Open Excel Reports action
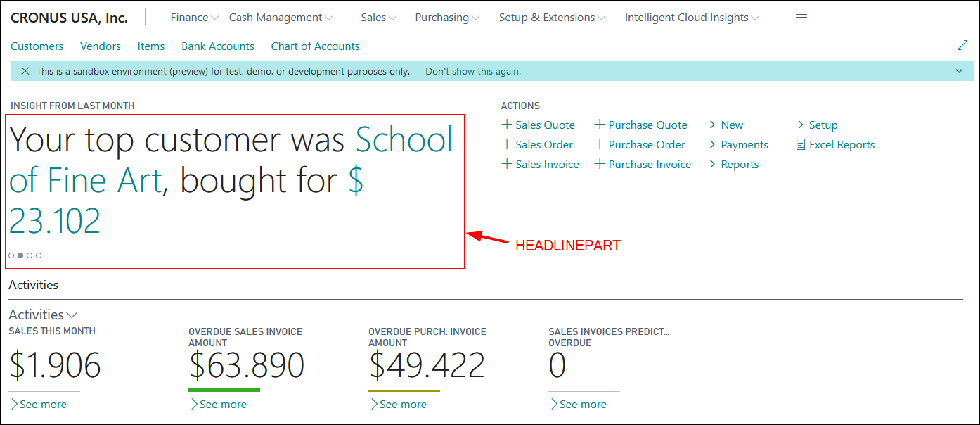 (842, 144)
